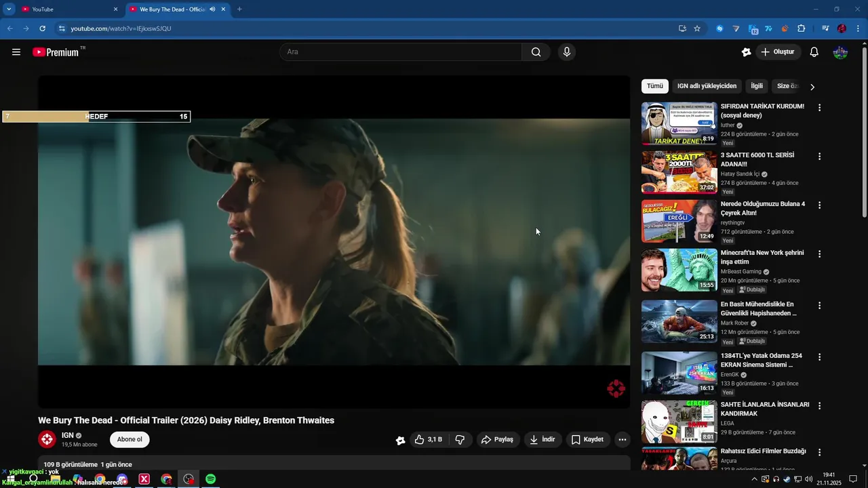The height and width of the screenshot is (488, 868).
Task: Open options for SIFIRDAN TARİKAT KURDUM video
Action: [x=819, y=108]
